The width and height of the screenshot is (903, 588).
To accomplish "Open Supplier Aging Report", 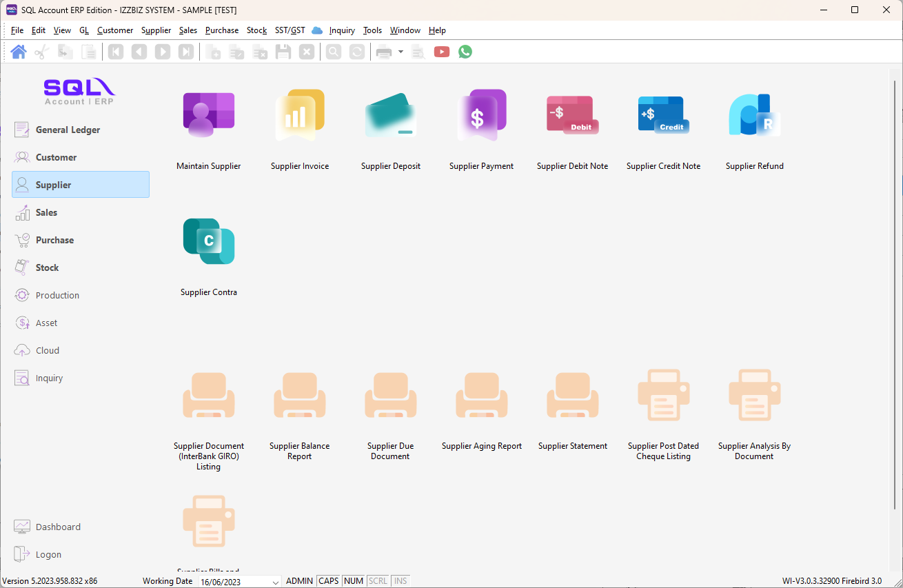I will click(x=482, y=395).
